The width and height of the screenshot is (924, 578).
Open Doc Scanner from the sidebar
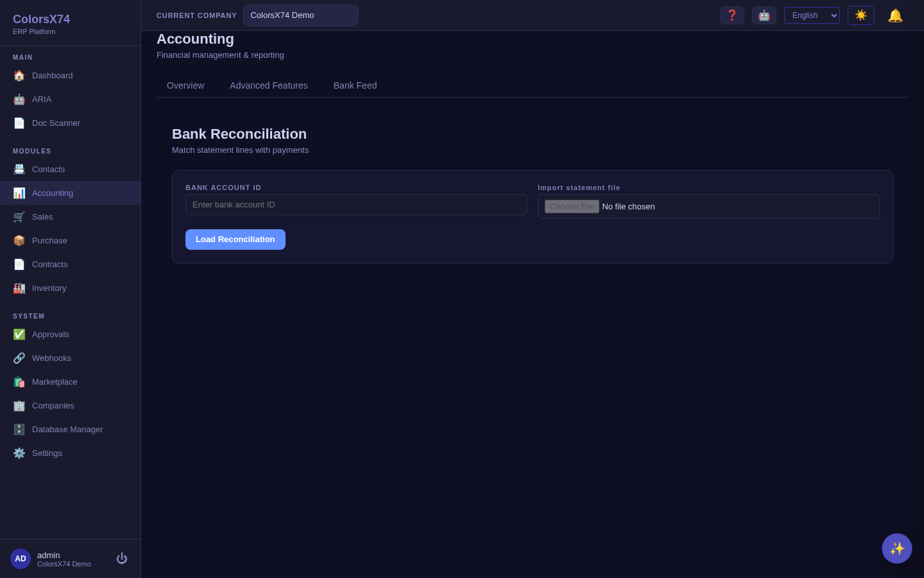[71, 123]
